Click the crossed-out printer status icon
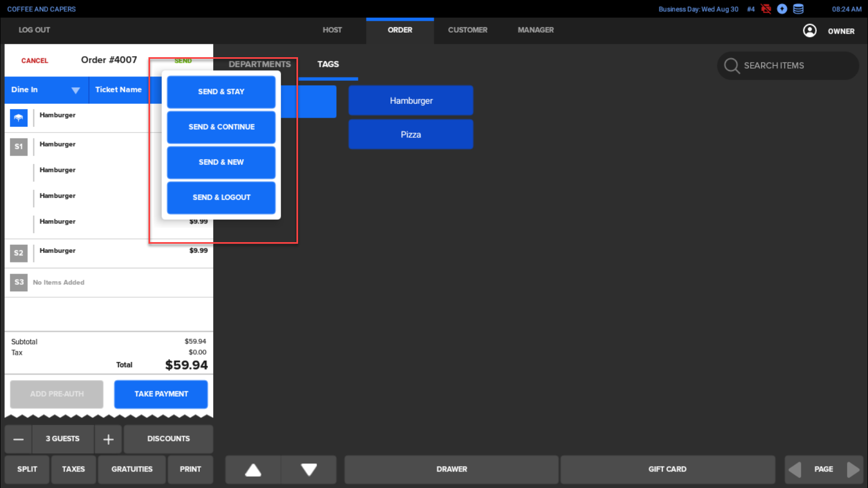 coord(766,9)
